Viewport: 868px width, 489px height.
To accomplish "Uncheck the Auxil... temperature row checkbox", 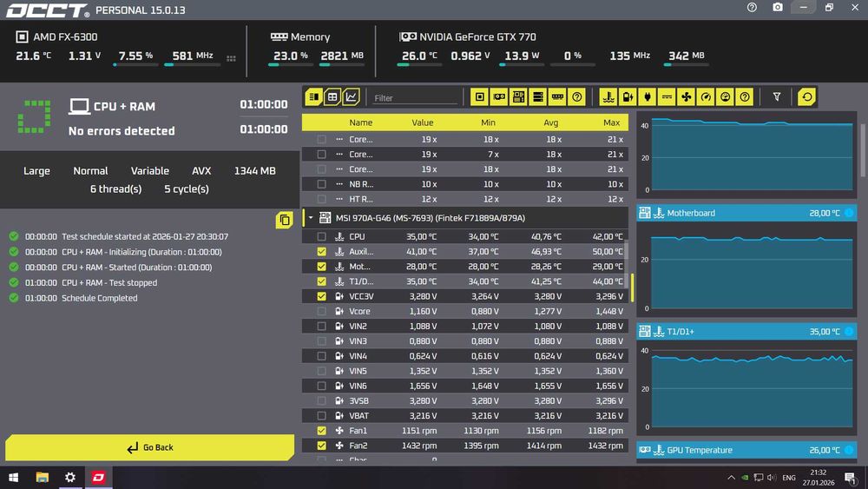I will [x=321, y=251].
